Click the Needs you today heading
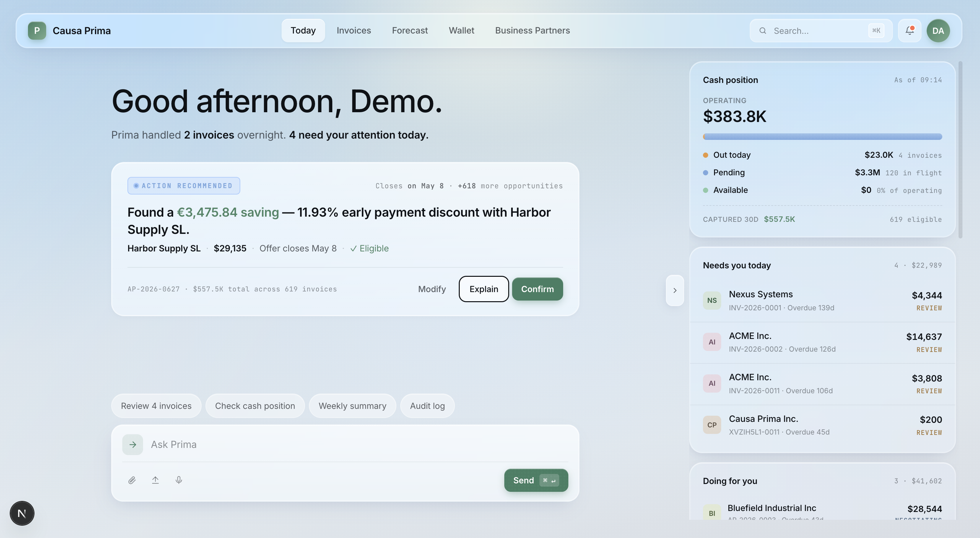The image size is (980, 538). coord(736,265)
